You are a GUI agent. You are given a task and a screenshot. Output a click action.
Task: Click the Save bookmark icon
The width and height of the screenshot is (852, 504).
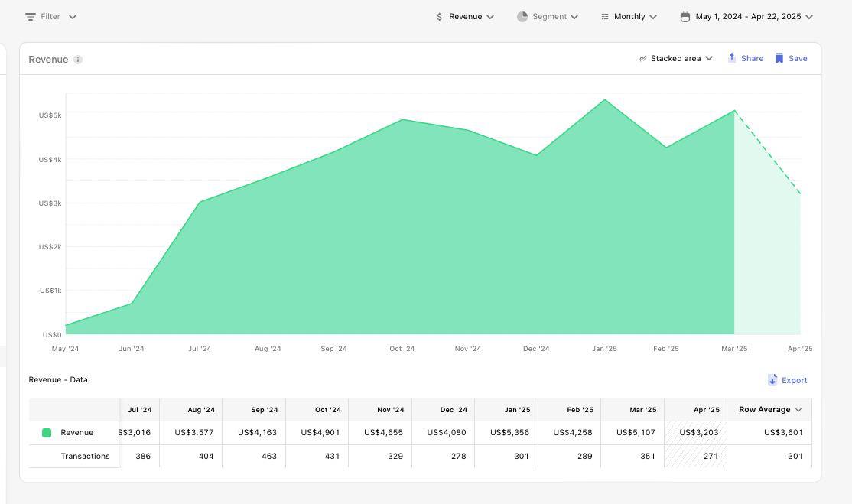tap(779, 58)
